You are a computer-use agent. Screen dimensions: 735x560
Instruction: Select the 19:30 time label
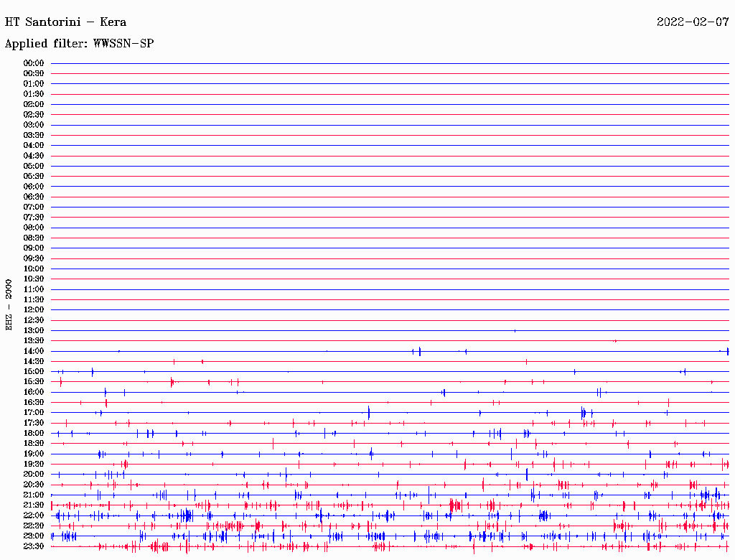pyautogui.click(x=33, y=464)
